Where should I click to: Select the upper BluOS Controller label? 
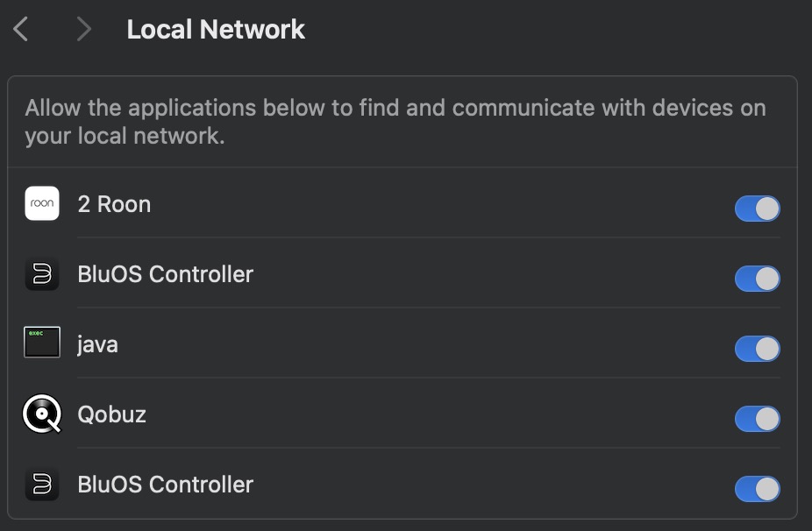point(165,274)
